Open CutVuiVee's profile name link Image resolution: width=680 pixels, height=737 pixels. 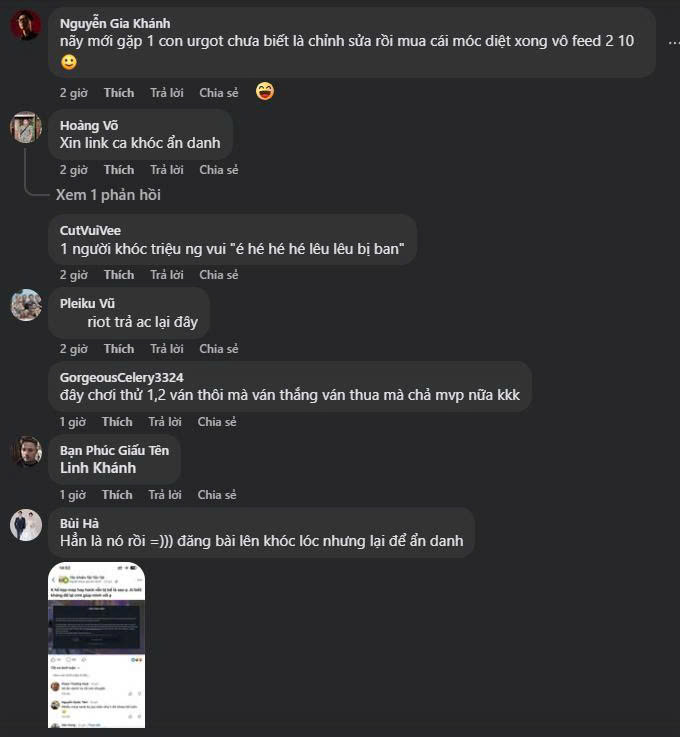click(90, 230)
